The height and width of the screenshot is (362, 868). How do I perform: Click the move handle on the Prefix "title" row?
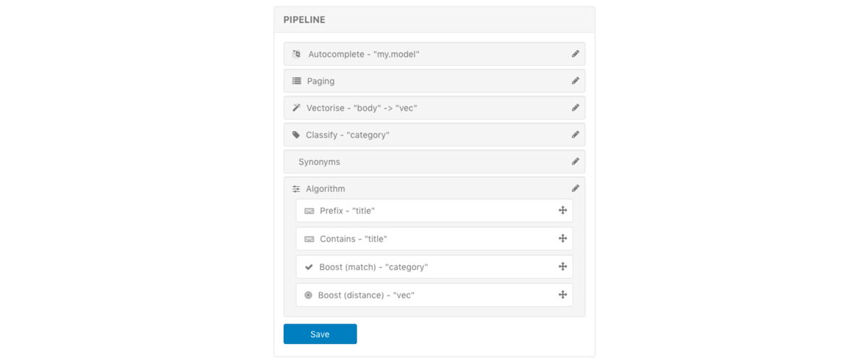[x=563, y=211]
